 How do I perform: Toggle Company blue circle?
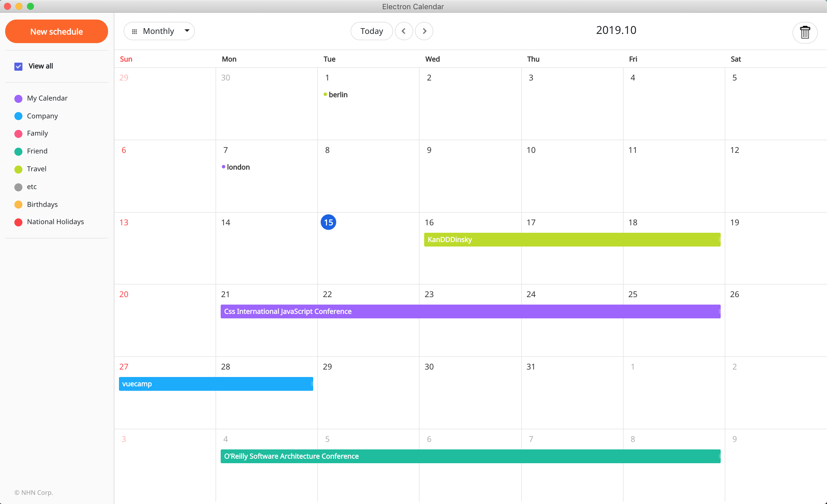pos(18,116)
